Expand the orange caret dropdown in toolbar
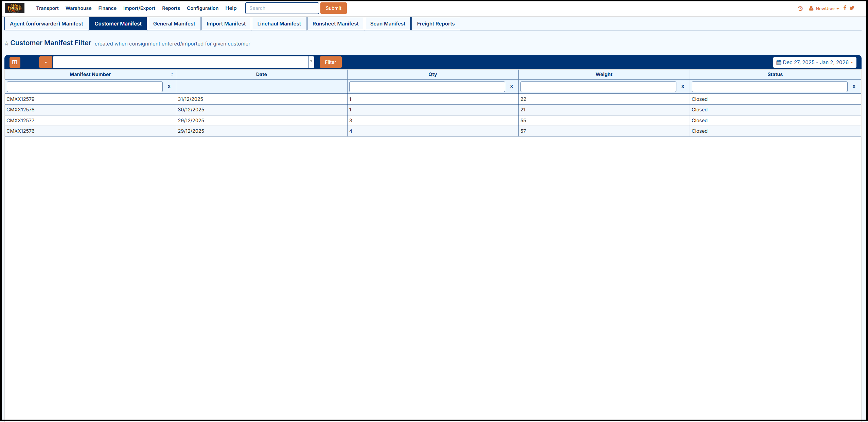Image resolution: width=868 pixels, height=422 pixels. (46, 62)
